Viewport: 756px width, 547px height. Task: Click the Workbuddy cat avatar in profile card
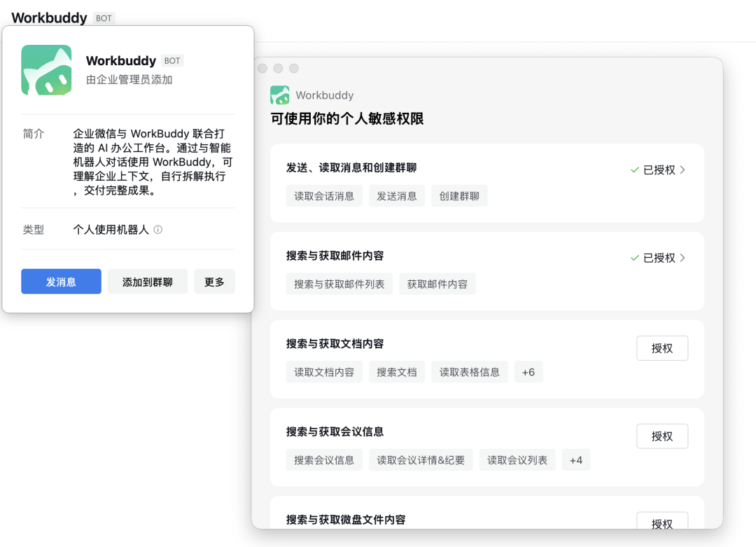pos(46,70)
